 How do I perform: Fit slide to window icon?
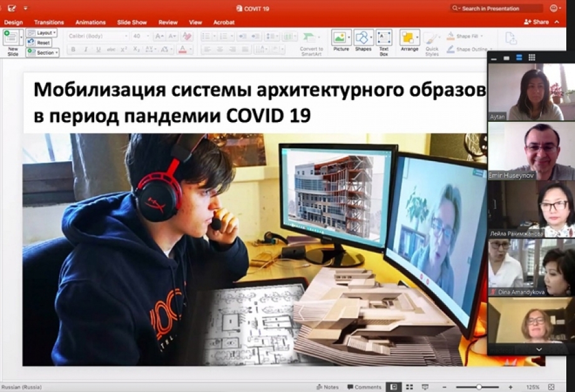point(551,387)
